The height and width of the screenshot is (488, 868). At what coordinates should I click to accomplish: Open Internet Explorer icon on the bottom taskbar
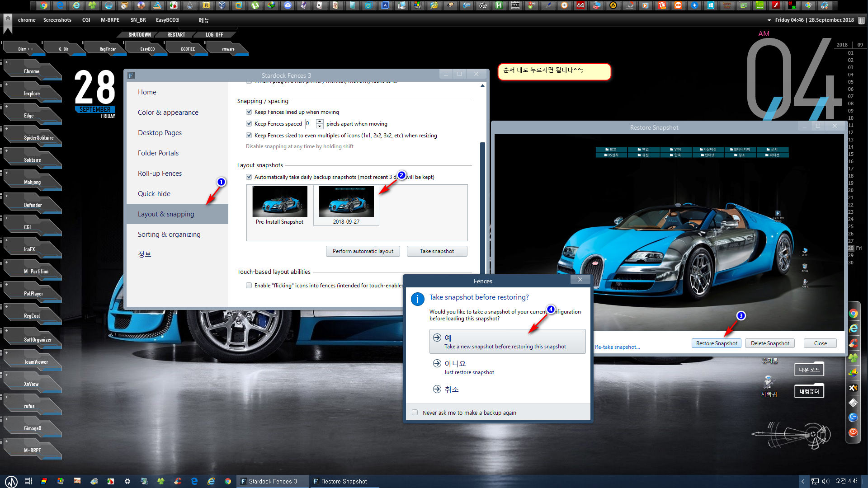[211, 481]
